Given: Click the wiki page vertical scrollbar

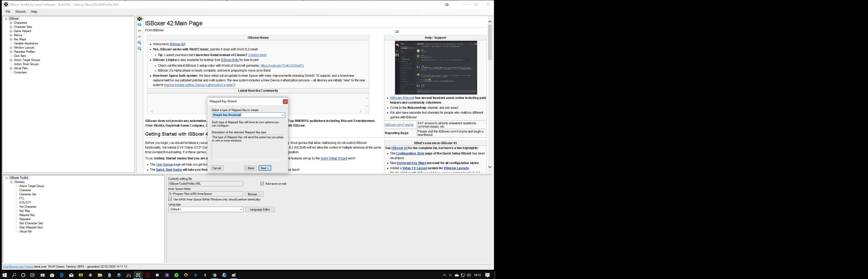Looking at the screenshot, I should (x=490, y=94).
